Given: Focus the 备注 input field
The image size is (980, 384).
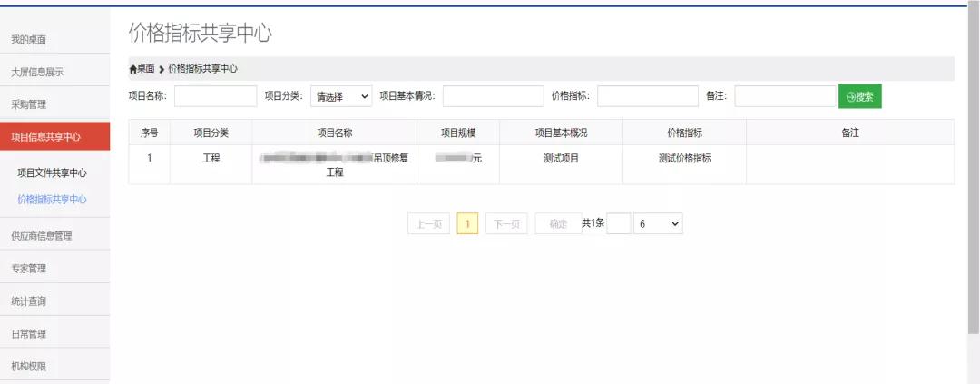Looking at the screenshot, I should 786,96.
